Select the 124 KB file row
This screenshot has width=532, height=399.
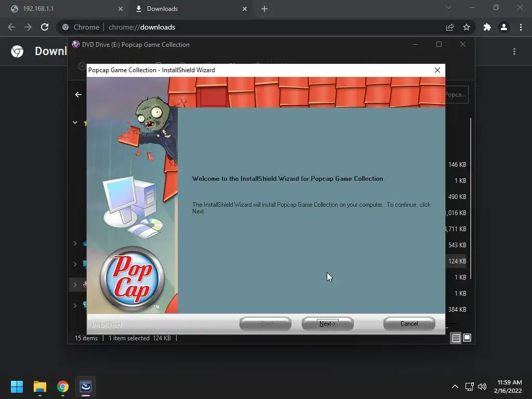[x=456, y=261]
